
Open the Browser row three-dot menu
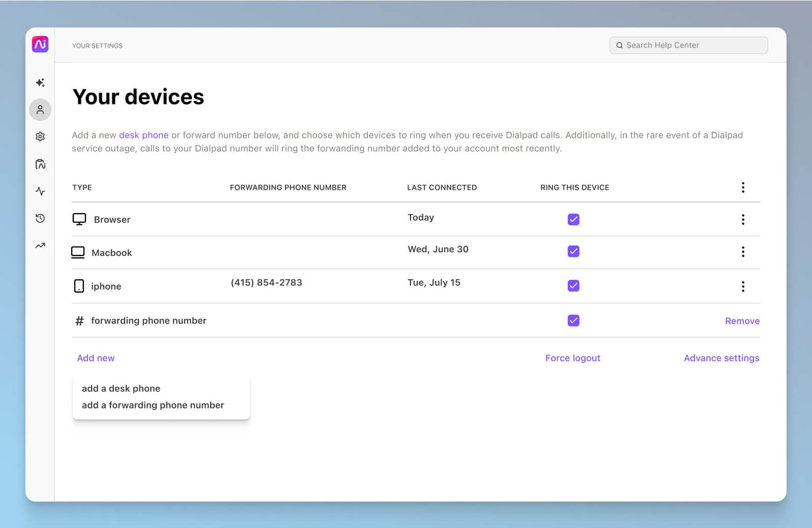(743, 219)
